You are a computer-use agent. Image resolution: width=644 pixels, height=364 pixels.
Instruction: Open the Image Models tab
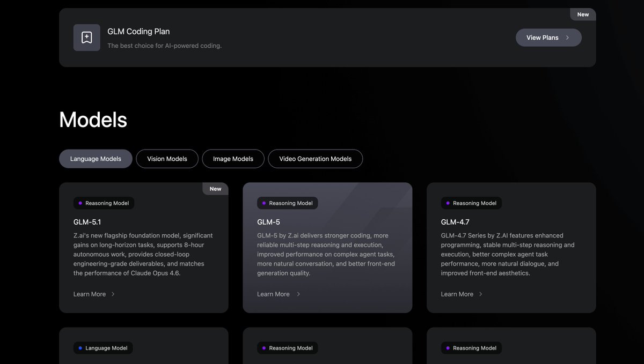[233, 159]
